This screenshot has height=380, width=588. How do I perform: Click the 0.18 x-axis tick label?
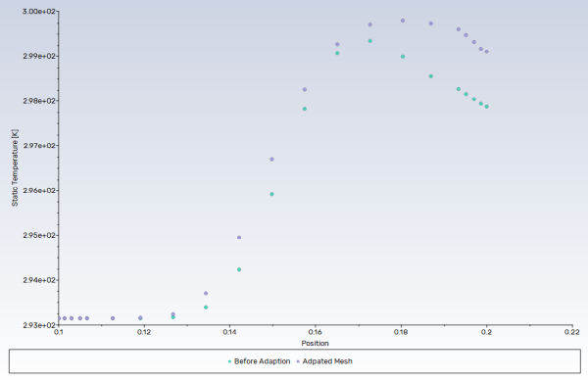pos(401,332)
